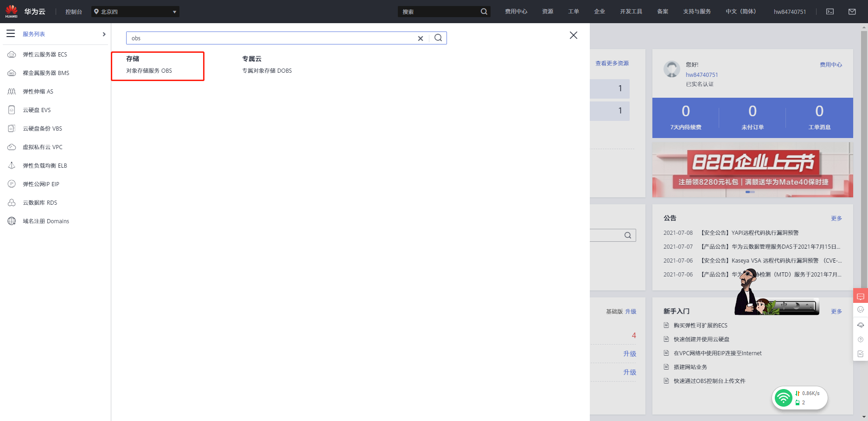Open the messages envelope icon
Screen dimensions: 868x421
(852, 12)
